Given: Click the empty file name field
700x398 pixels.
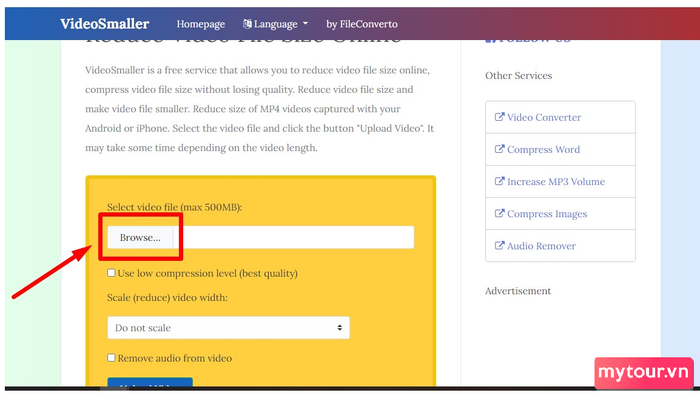Looking at the screenshot, I should [x=294, y=237].
